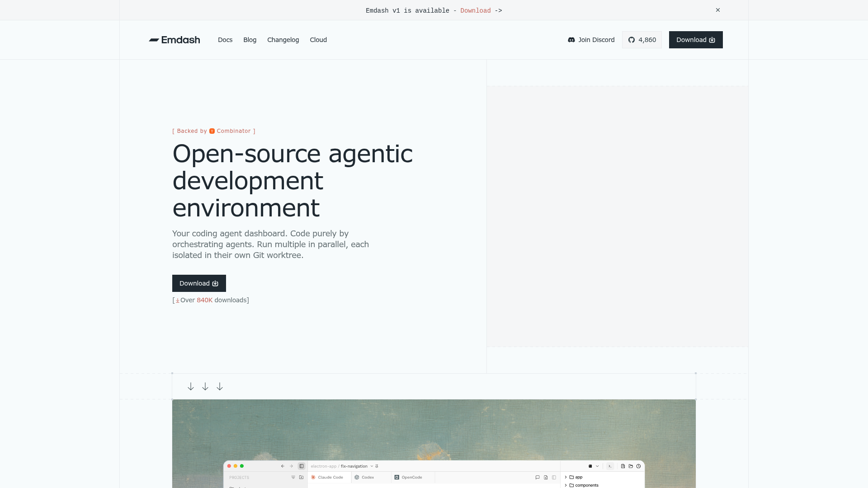This screenshot has height=488, width=868.
Task: Open the GitHub repo showing 4,860 stars
Action: coord(642,40)
